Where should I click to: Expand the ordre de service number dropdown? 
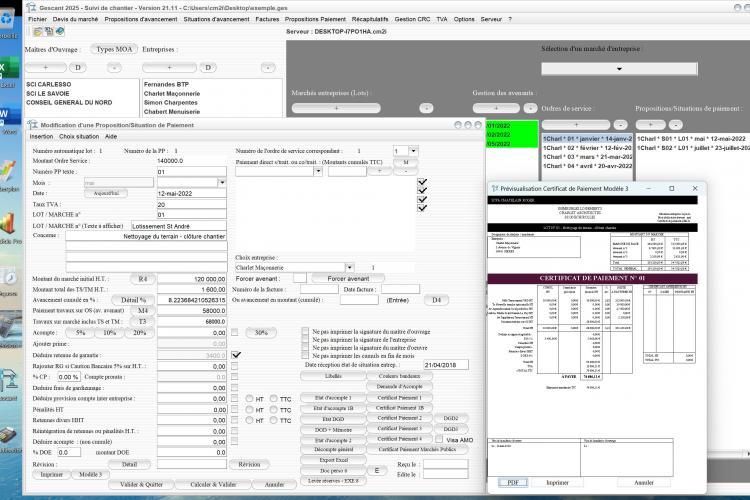tap(413, 151)
